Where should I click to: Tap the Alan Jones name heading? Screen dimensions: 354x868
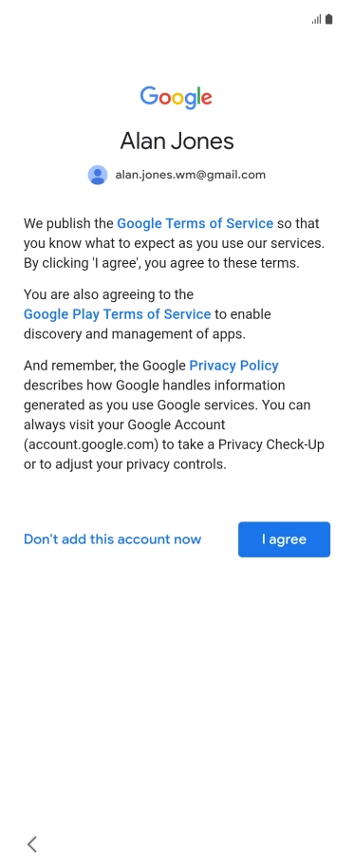point(177,142)
